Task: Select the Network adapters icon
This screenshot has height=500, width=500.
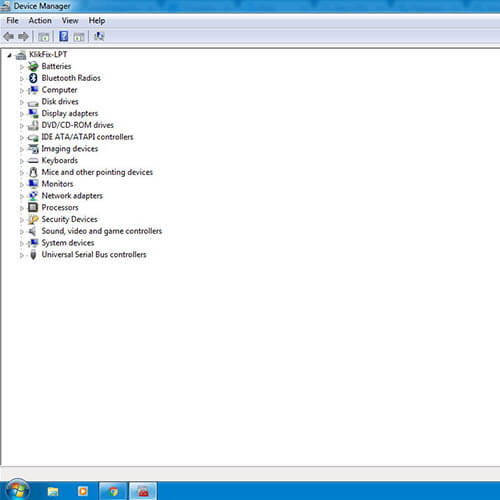Action: [x=33, y=196]
